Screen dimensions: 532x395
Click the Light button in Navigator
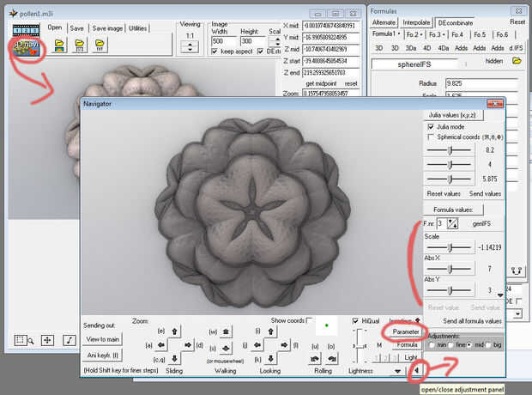click(410, 357)
